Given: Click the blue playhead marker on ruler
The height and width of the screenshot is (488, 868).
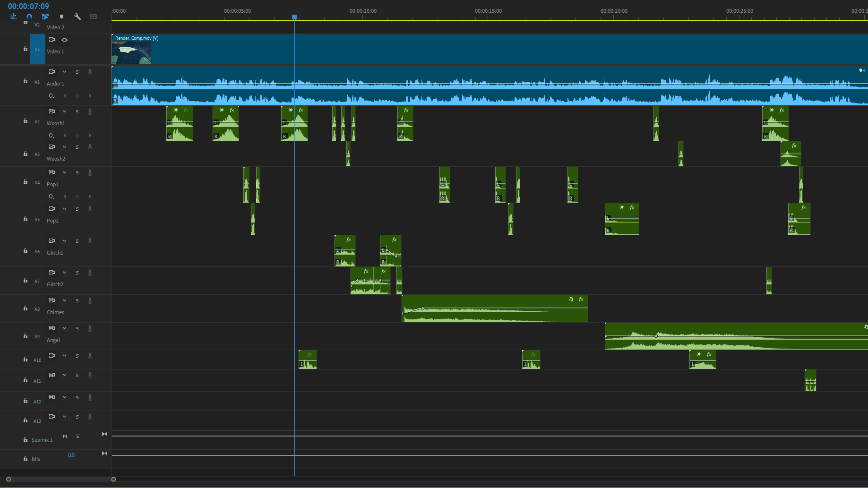Looking at the screenshot, I should pos(294,17).
